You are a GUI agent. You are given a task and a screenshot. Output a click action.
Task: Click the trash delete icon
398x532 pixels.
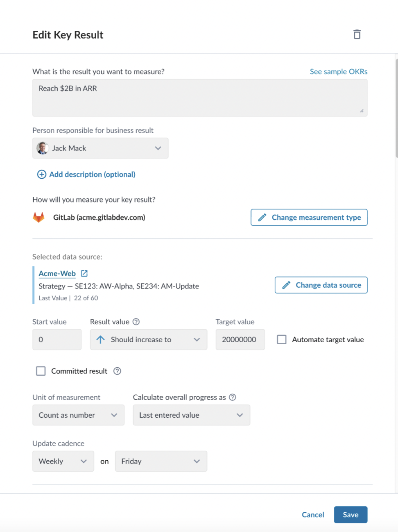tap(357, 34)
